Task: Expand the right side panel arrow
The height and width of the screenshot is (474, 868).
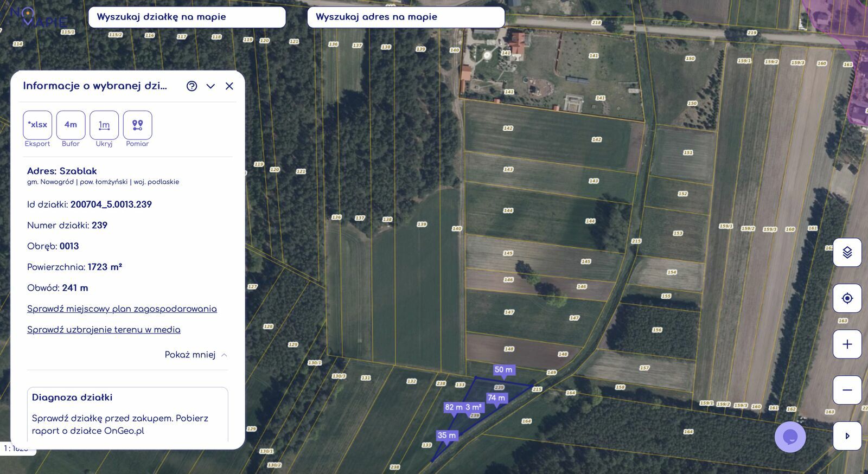Action: click(x=847, y=436)
